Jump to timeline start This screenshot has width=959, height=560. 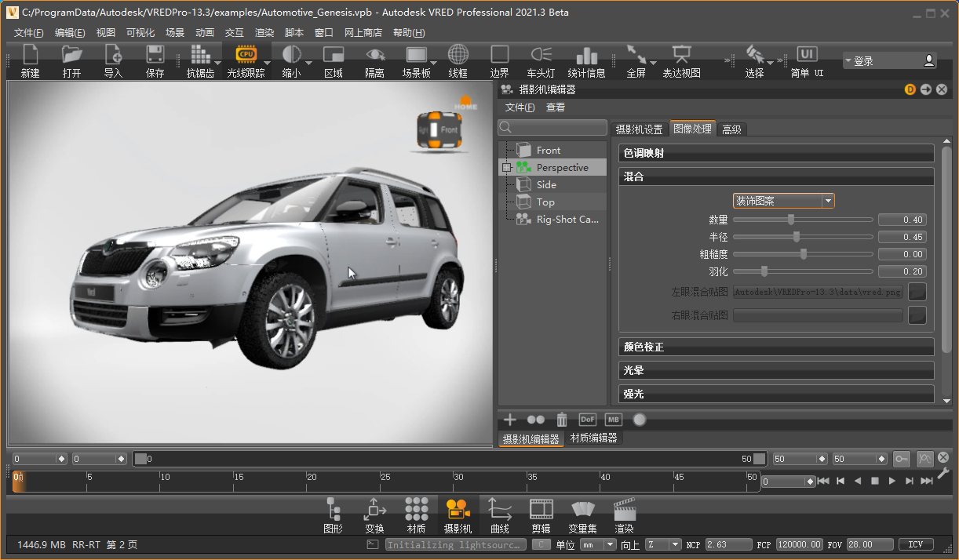pyautogui.click(x=823, y=481)
